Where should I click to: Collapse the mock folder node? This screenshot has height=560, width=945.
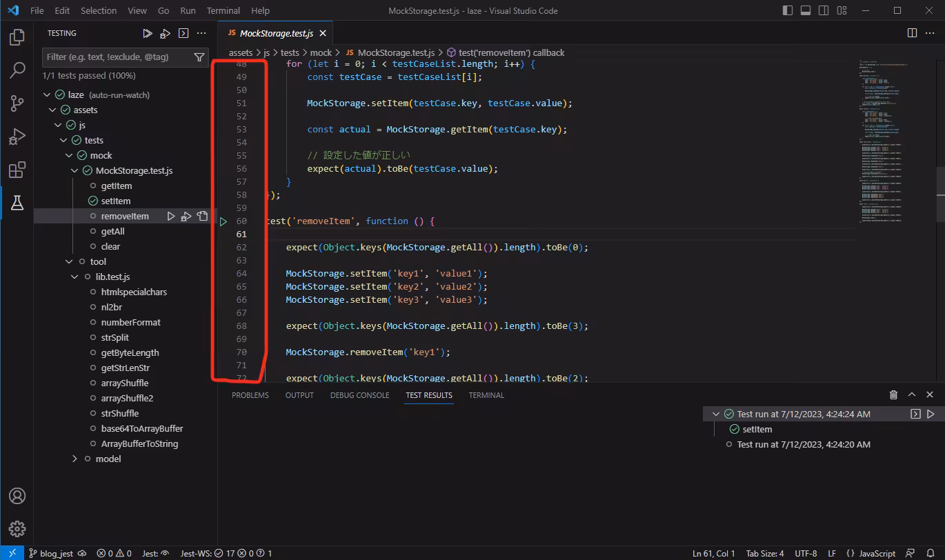click(x=69, y=155)
